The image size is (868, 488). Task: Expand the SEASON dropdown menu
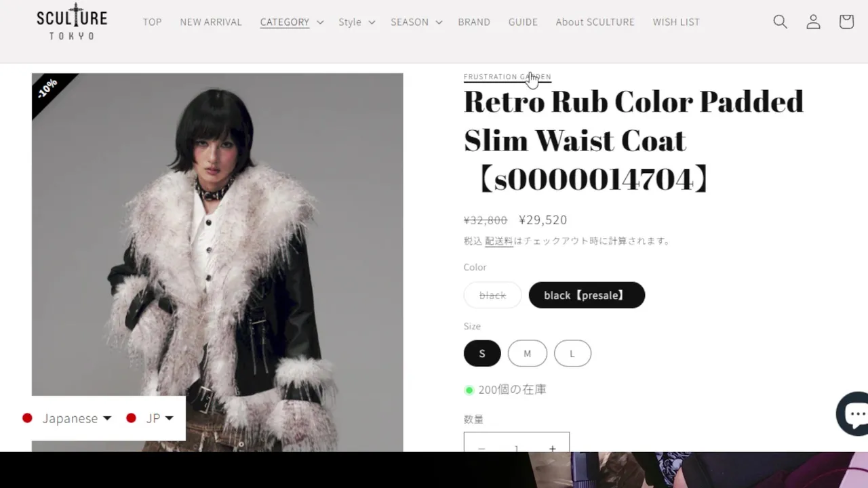(416, 22)
